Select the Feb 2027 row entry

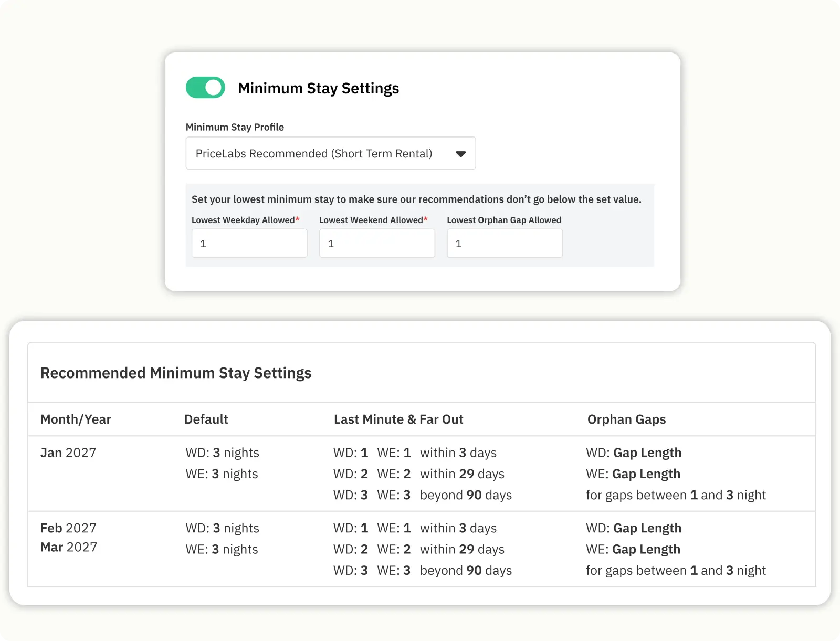pos(68,528)
